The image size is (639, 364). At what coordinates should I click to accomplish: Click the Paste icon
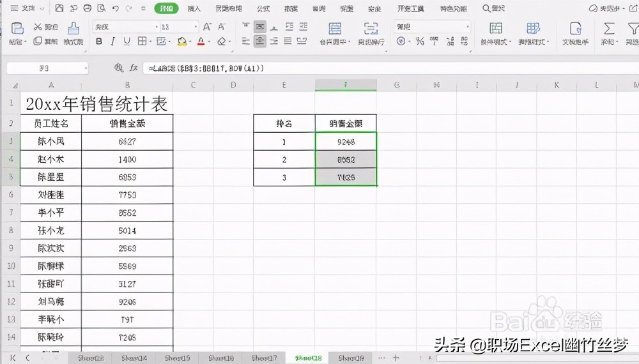pyautogui.click(x=17, y=28)
